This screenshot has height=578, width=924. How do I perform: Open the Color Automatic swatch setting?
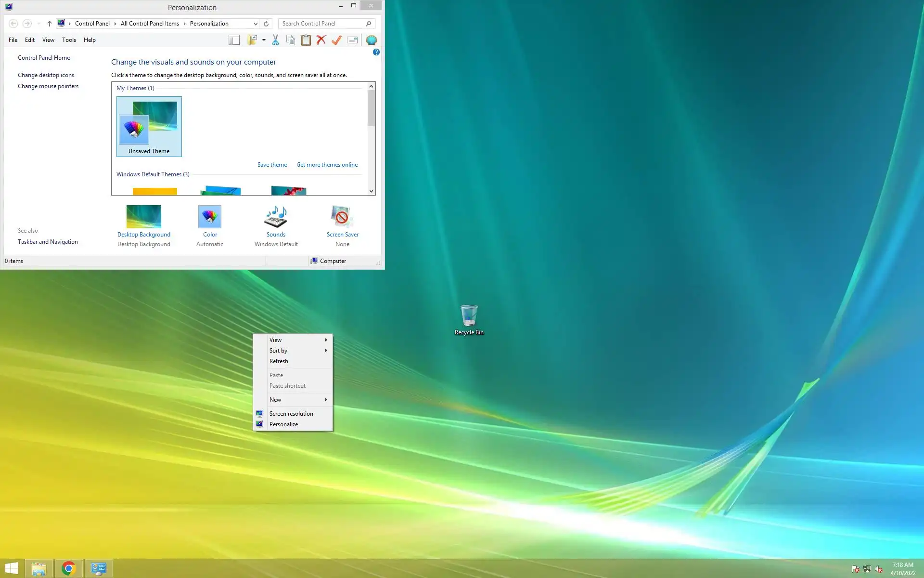tap(210, 218)
